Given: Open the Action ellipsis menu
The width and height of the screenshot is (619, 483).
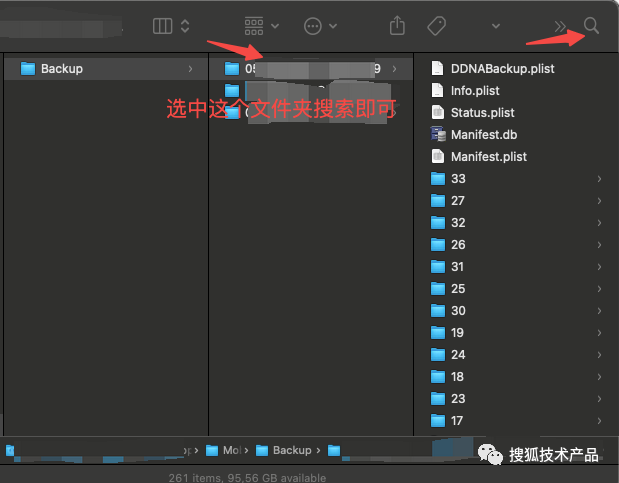Looking at the screenshot, I should click(313, 26).
